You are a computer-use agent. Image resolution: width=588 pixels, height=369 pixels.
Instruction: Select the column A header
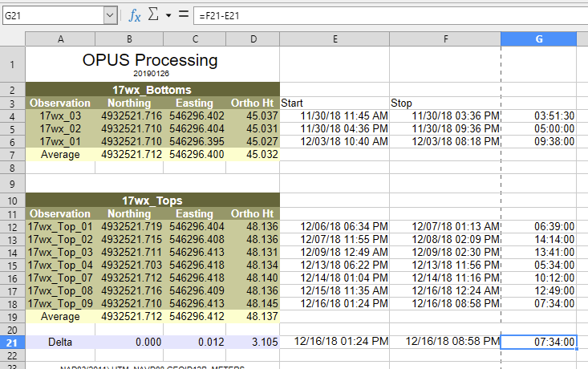pyautogui.click(x=60, y=39)
